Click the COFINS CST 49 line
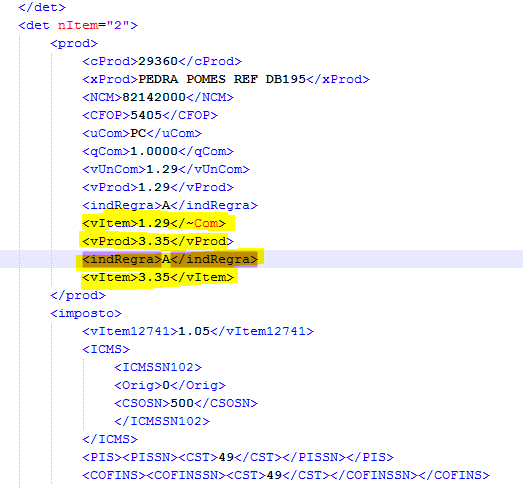 coord(286,475)
